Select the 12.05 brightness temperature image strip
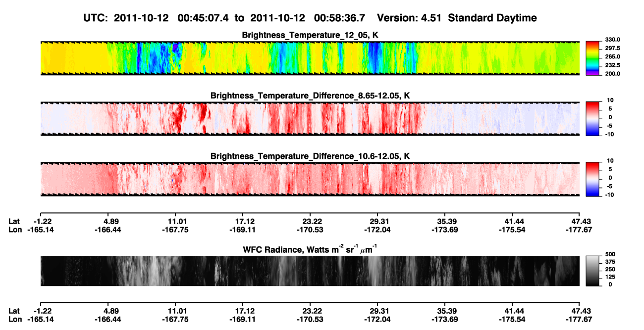Image resolution: width=644 pixels, height=330 pixels. tap(310, 58)
